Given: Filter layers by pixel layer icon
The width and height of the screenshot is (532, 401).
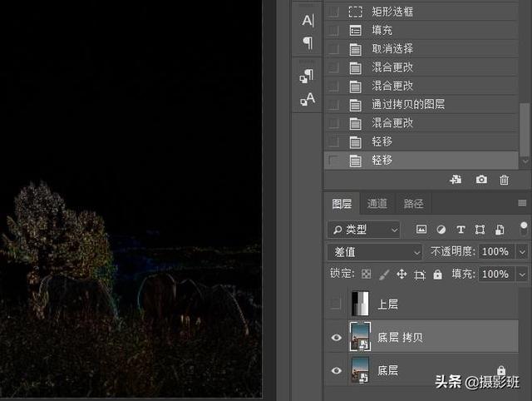Looking at the screenshot, I should click(x=421, y=230).
